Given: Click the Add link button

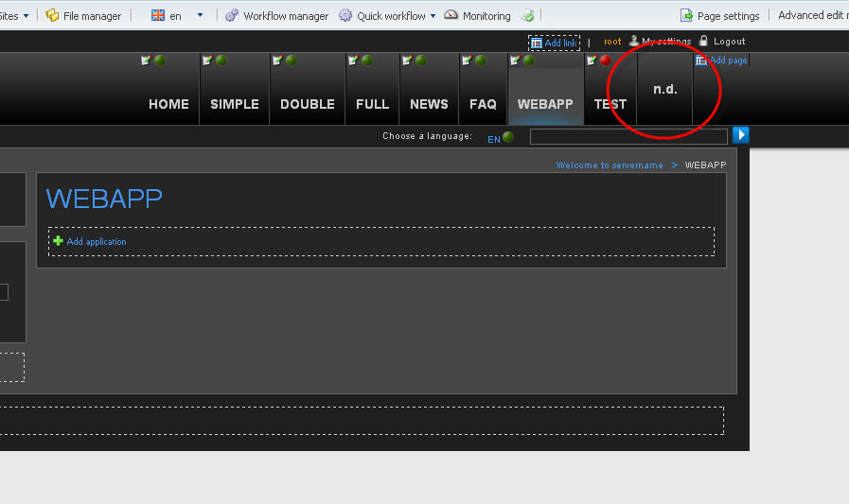Looking at the screenshot, I should coord(554,43).
